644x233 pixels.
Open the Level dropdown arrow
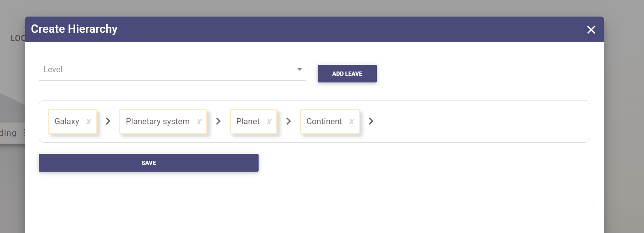(x=300, y=69)
